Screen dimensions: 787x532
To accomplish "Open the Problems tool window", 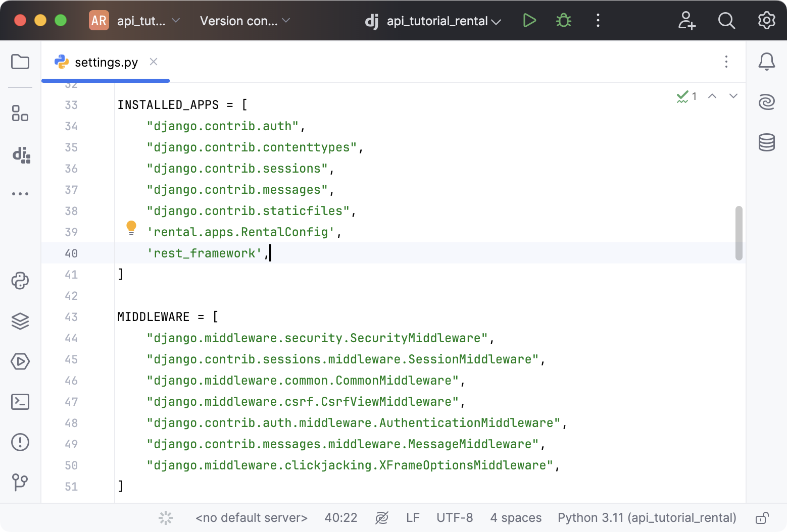I will point(20,442).
